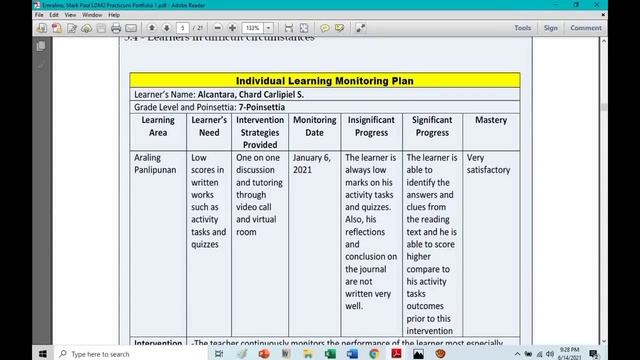Image resolution: width=640 pixels, height=360 pixels.
Task: Click the Individual Learning Monitoring Plan heading
Action: pos(325,81)
